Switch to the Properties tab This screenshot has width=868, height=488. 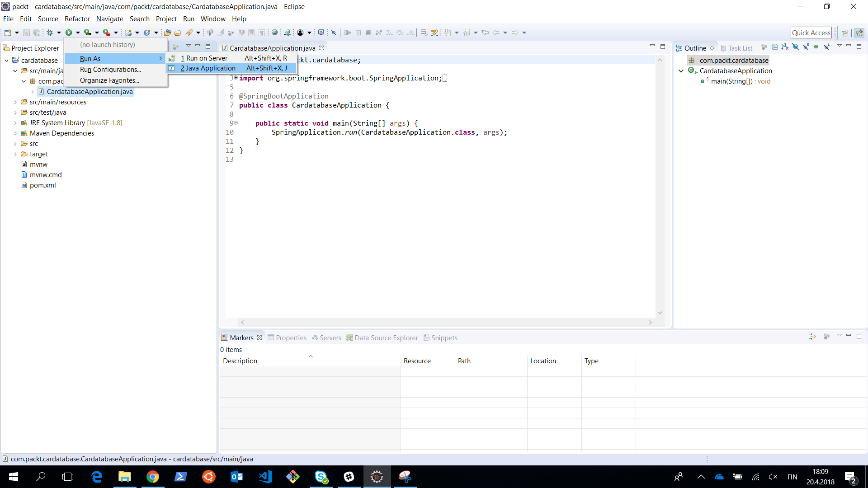tap(287, 338)
